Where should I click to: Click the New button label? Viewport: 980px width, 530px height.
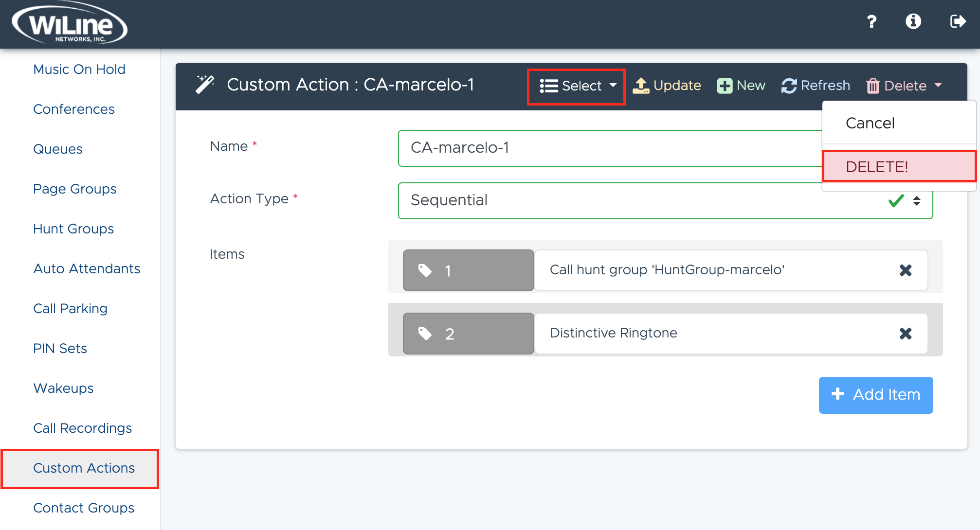point(751,86)
